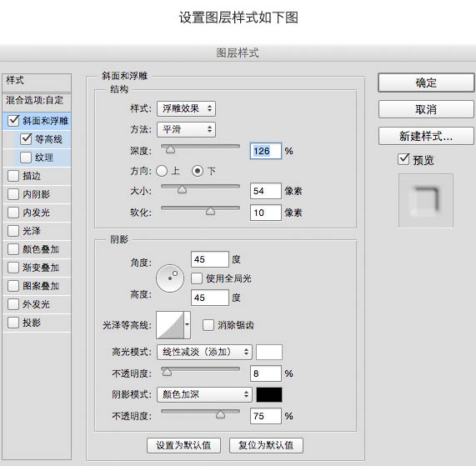
Task: Click the 大小 input field showing 54
Action: tap(266, 191)
